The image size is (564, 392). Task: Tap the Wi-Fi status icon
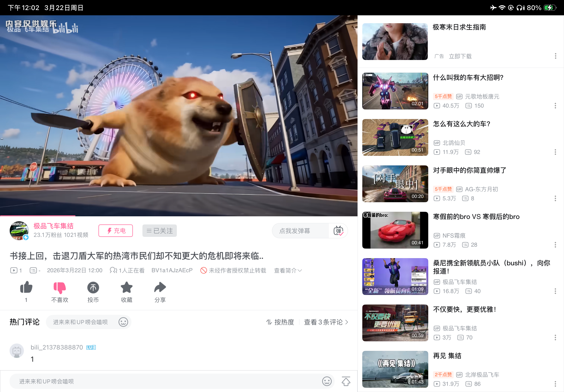[502, 8]
